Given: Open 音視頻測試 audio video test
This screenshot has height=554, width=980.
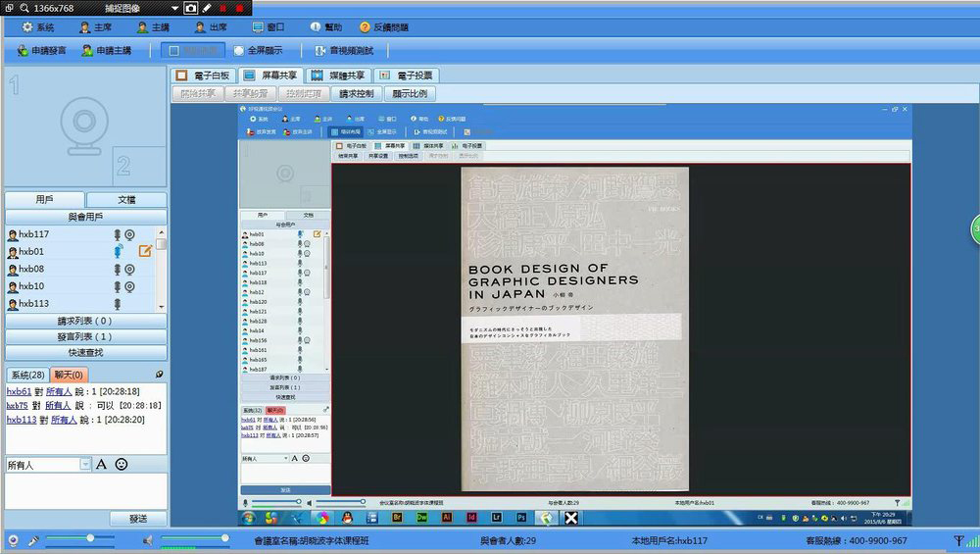Looking at the screenshot, I should (x=344, y=51).
